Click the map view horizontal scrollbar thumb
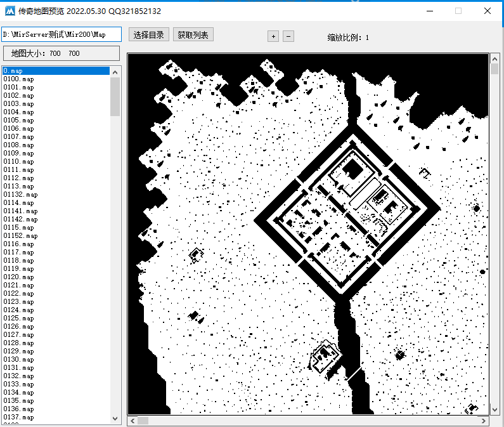Screen dimensions: 504x427 (x=143, y=421)
